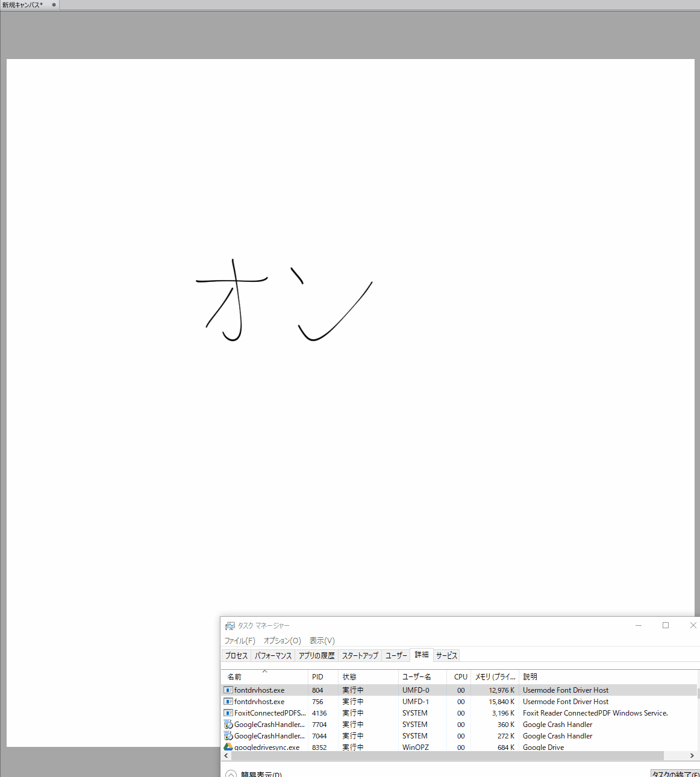The image size is (700, 777).
Task: Sort processes by メモリ column header
Action: point(495,676)
